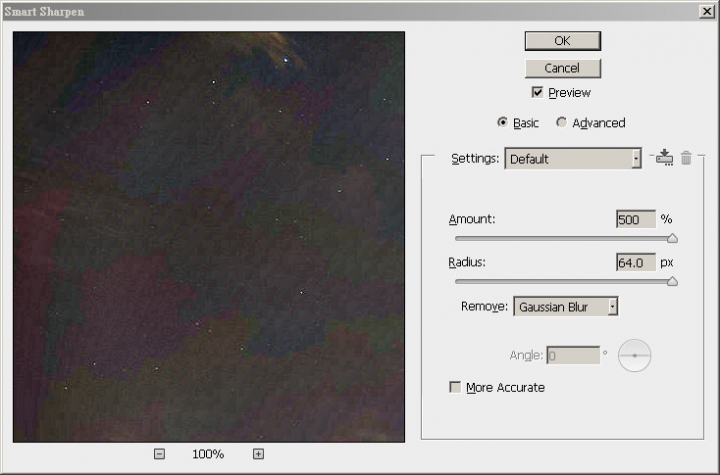Close the Smart Sharpen dialog

(x=706, y=11)
